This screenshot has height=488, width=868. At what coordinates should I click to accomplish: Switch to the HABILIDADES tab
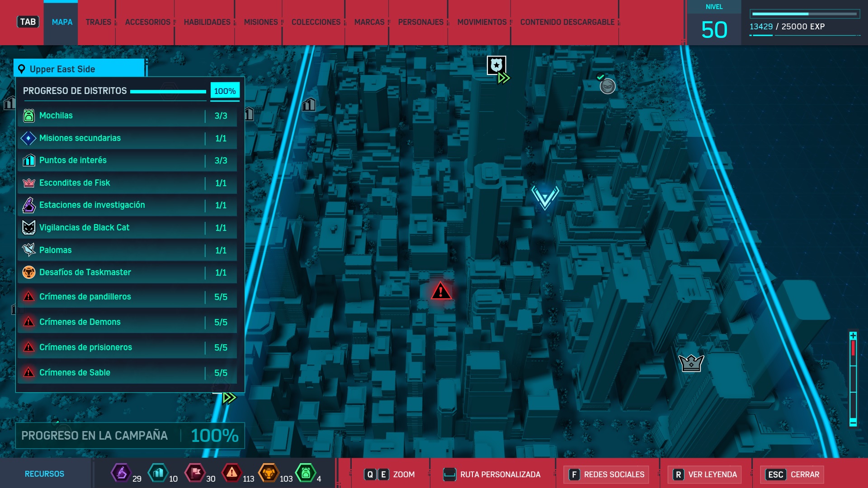coord(207,22)
